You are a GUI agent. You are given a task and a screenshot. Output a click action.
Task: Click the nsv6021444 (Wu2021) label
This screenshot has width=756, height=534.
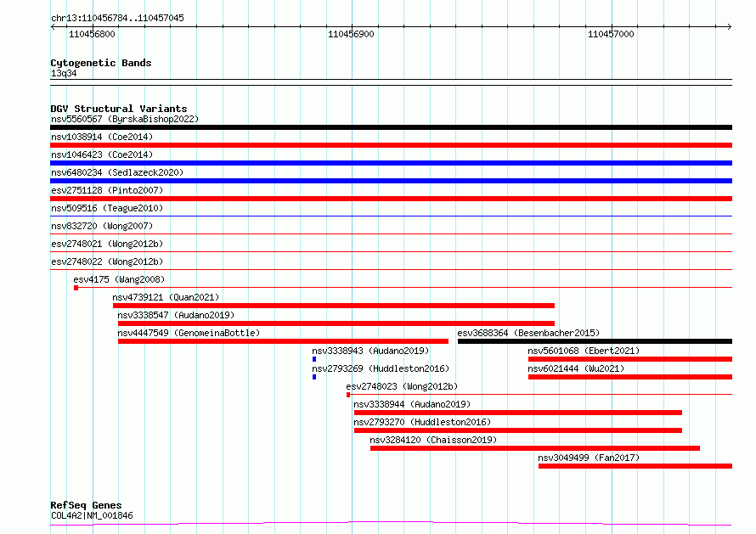coord(576,368)
